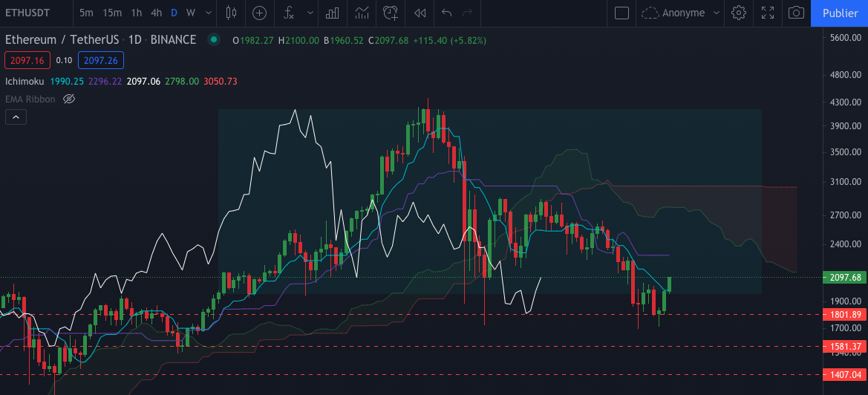868x395 pixels.
Task: Click the EMA Ribbon indicator label
Action: 30,99
